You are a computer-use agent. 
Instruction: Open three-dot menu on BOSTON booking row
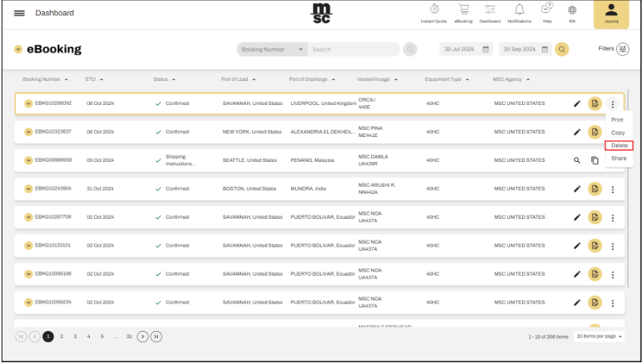[x=613, y=189]
